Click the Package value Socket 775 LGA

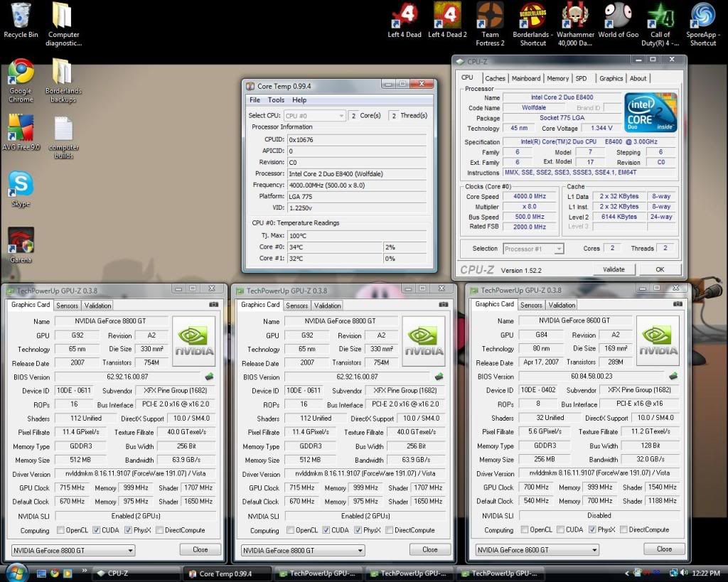tap(562, 118)
